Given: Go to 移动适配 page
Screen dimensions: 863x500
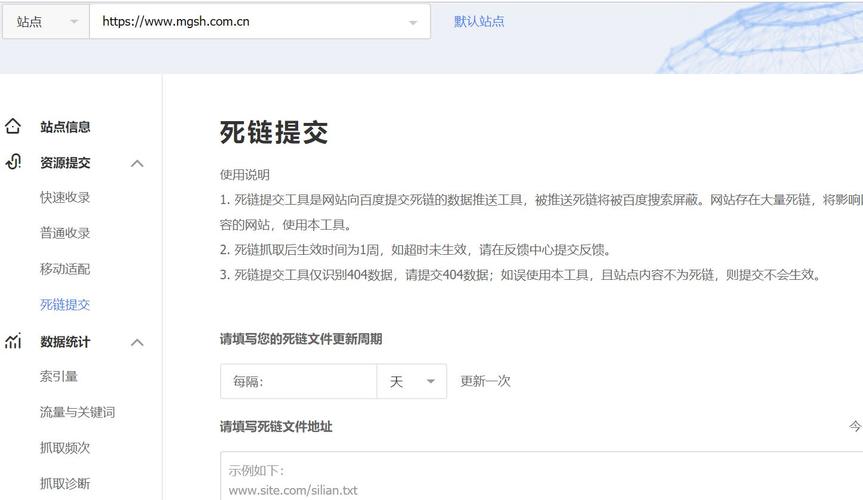Looking at the screenshot, I should [65, 269].
